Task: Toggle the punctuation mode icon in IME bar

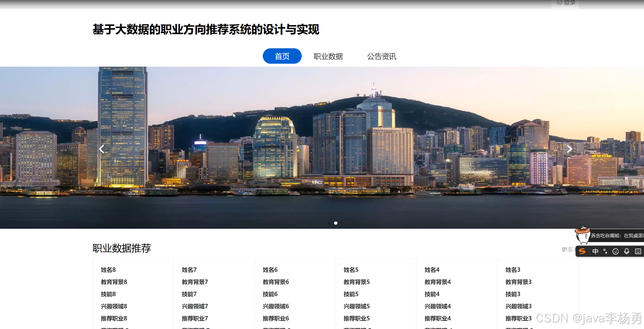Action: pos(605,251)
